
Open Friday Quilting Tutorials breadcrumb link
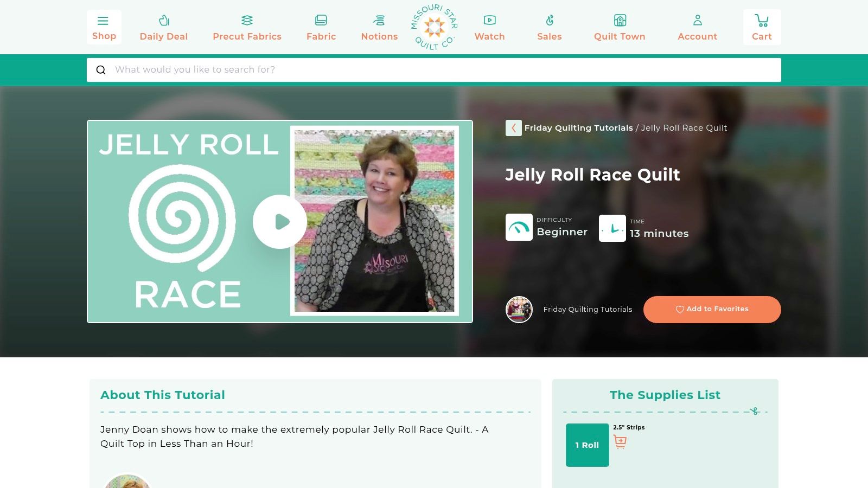point(578,128)
